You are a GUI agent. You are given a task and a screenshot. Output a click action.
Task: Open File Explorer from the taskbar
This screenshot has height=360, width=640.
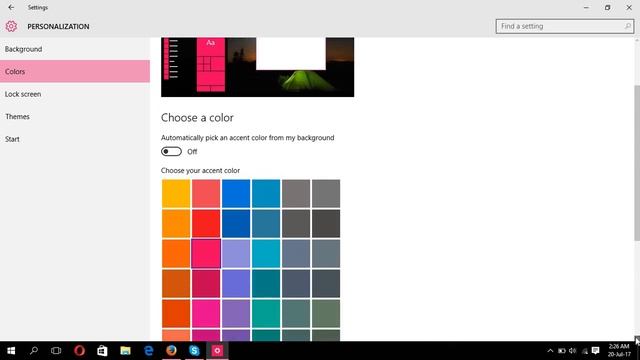tap(125, 351)
